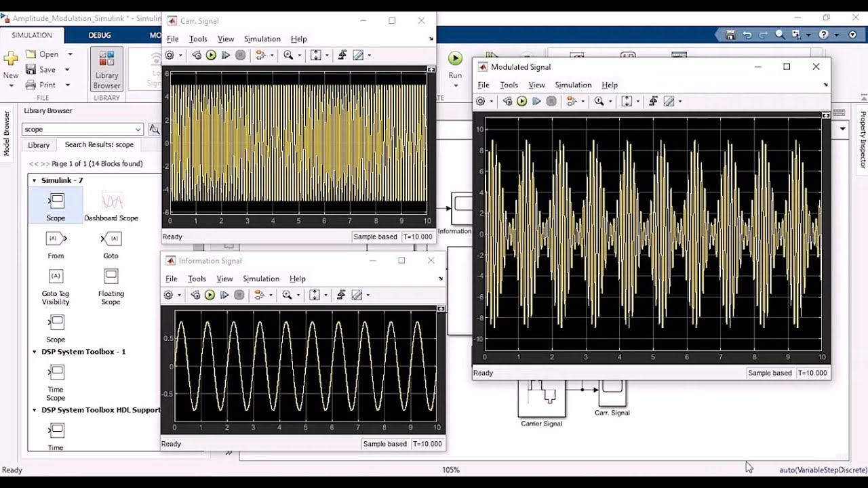Run simulation from Modulated Signal scope toolbar
Image resolution: width=868 pixels, height=488 pixels.
click(521, 102)
